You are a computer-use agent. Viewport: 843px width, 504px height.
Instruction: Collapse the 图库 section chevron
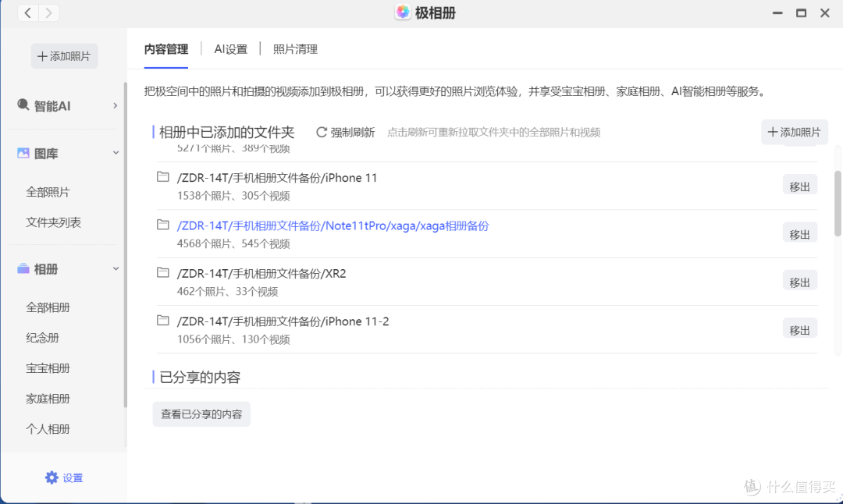pyautogui.click(x=116, y=153)
